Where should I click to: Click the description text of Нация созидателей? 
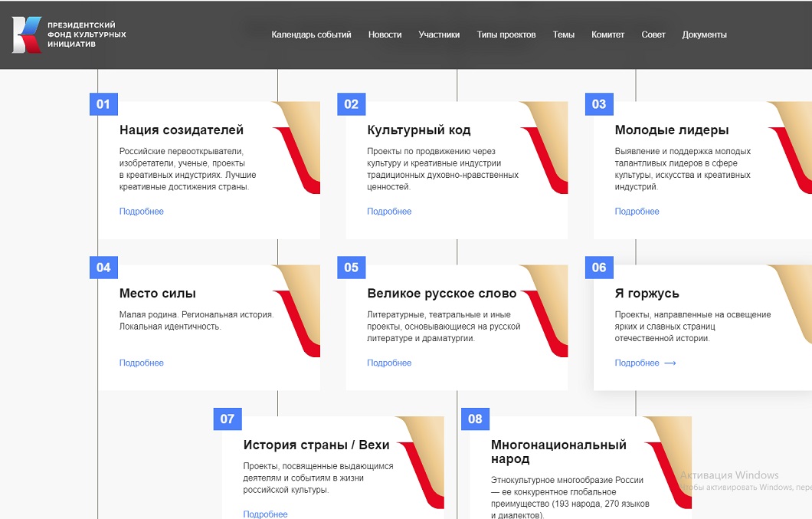(x=188, y=169)
